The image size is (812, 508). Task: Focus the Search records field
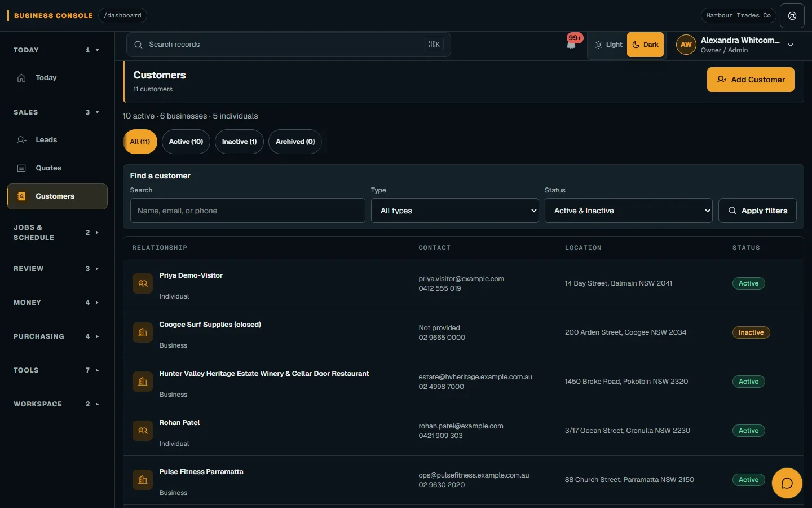289,45
